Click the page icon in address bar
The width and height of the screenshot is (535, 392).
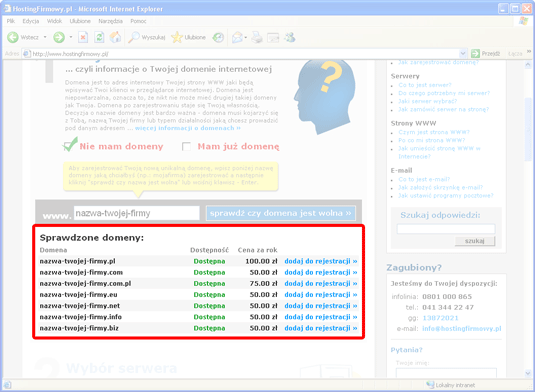26,54
